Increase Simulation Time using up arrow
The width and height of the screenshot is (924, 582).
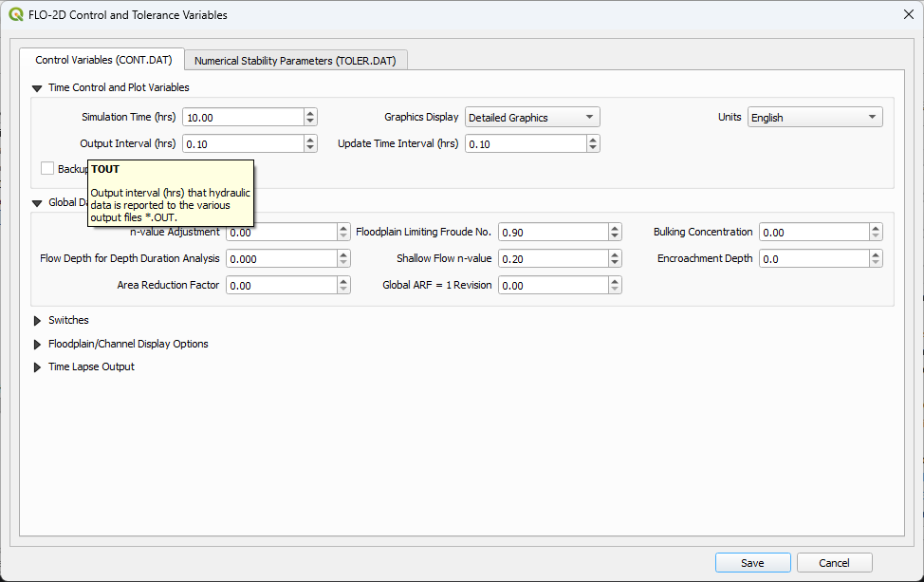[310, 113]
